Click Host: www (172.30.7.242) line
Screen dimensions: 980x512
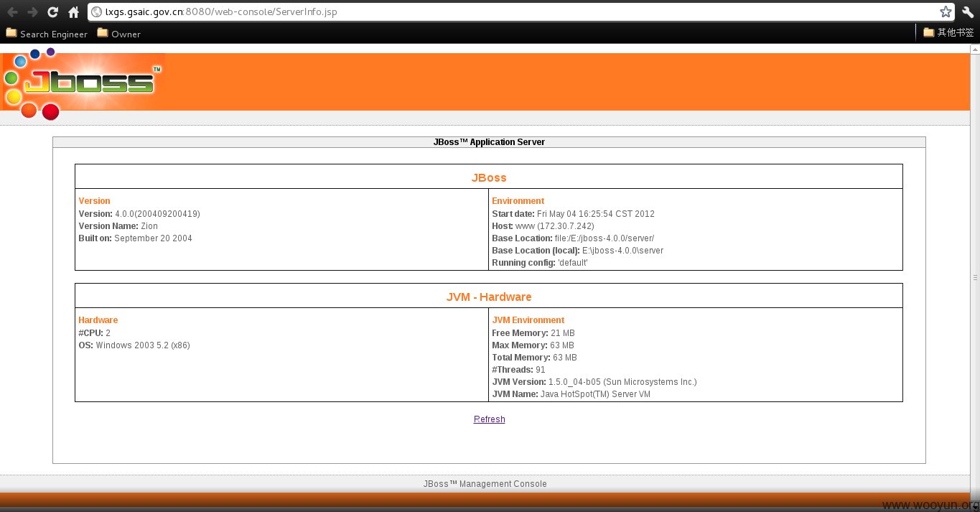point(543,226)
